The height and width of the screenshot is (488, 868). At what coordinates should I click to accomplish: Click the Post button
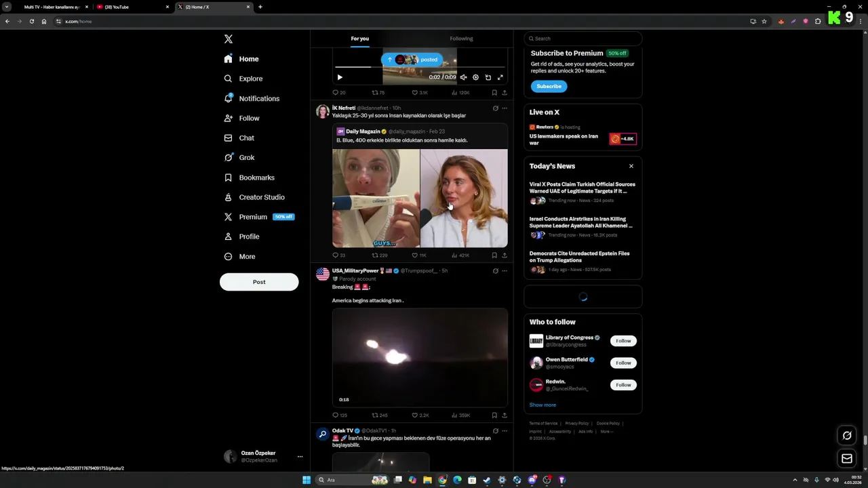pos(259,282)
